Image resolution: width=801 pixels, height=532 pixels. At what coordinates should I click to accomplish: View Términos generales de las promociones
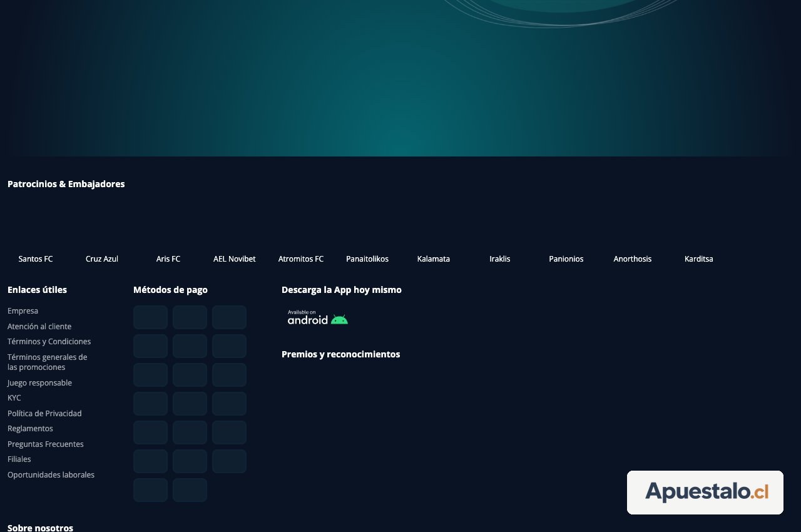pyautogui.click(x=48, y=362)
